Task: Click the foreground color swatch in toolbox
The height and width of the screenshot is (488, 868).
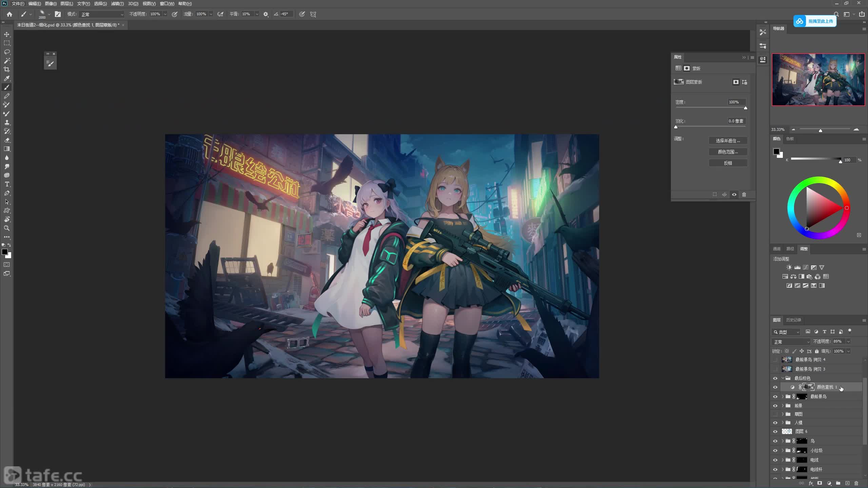Action: pos(5,252)
